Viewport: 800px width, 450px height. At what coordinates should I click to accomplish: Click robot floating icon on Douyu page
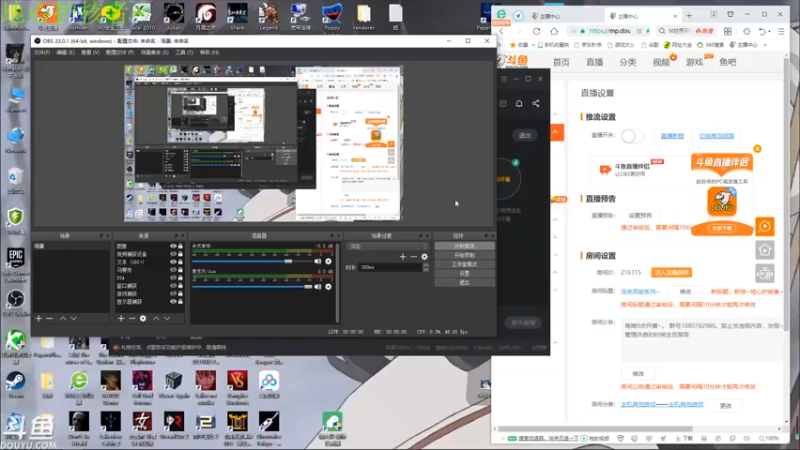(x=765, y=273)
